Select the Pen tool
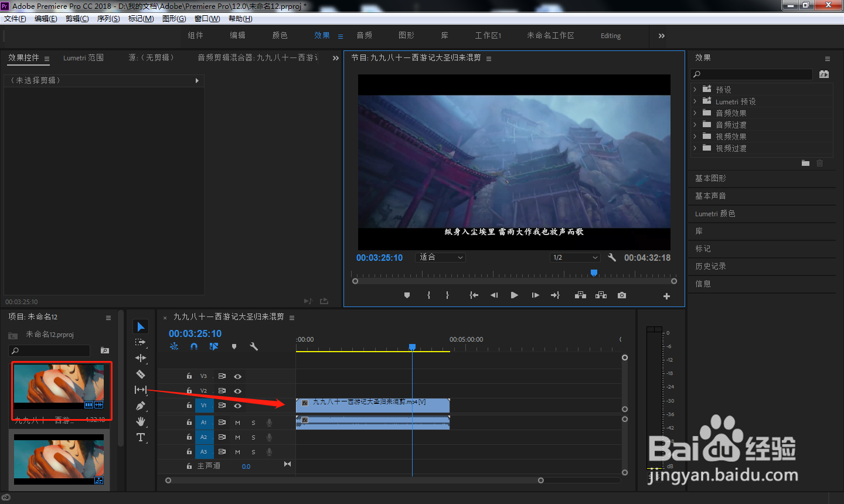The width and height of the screenshot is (844, 504). point(141,406)
